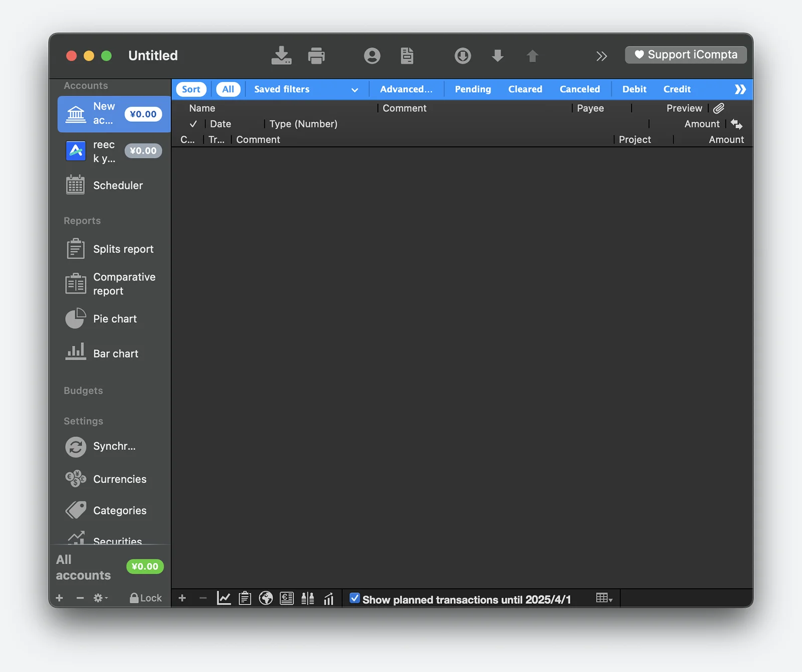Click the Date column header
The image size is (802, 672).
pyautogui.click(x=221, y=124)
